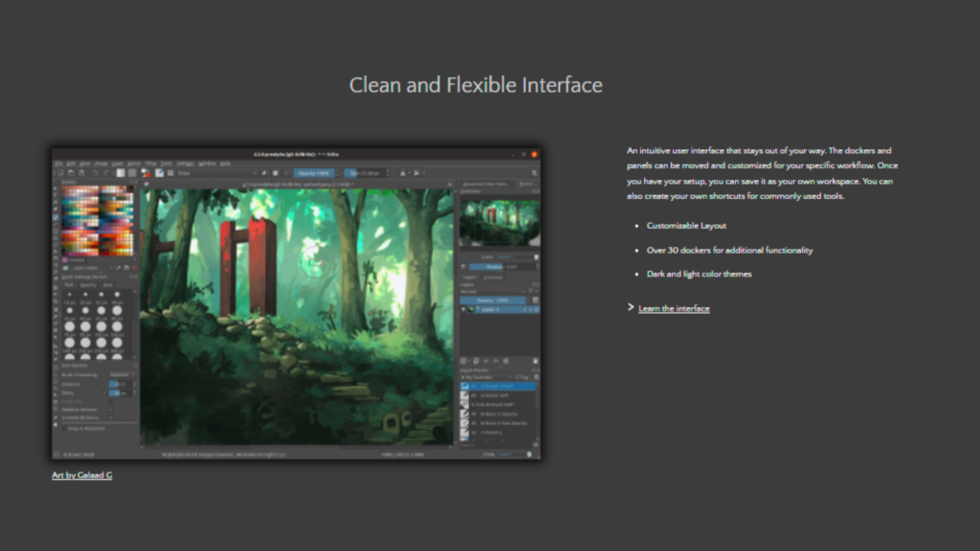
Task: Toggle the Finish line checkbox
Action: pyautogui.click(x=111, y=402)
